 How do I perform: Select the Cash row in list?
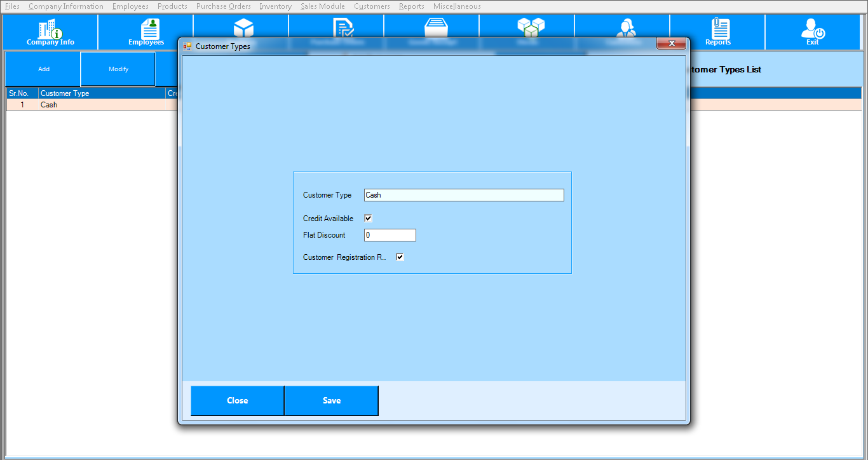click(x=89, y=105)
